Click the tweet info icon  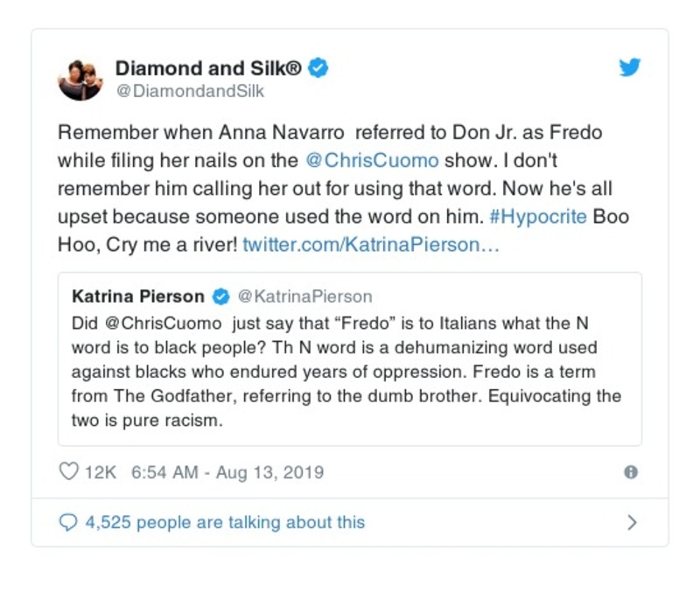tap(630, 472)
